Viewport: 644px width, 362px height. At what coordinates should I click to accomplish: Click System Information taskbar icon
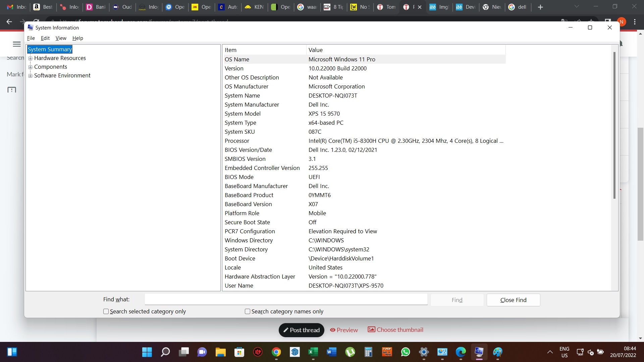tap(479, 352)
